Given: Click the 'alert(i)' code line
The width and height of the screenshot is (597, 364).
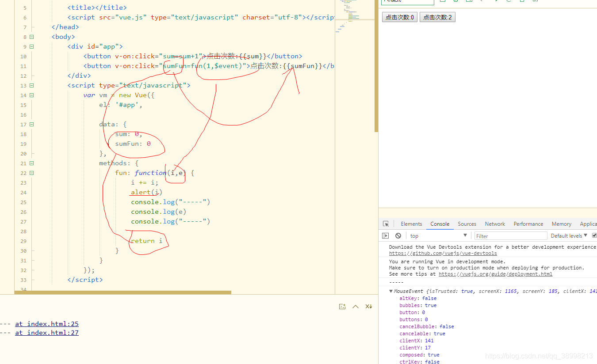Looking at the screenshot, I should 147,193.
